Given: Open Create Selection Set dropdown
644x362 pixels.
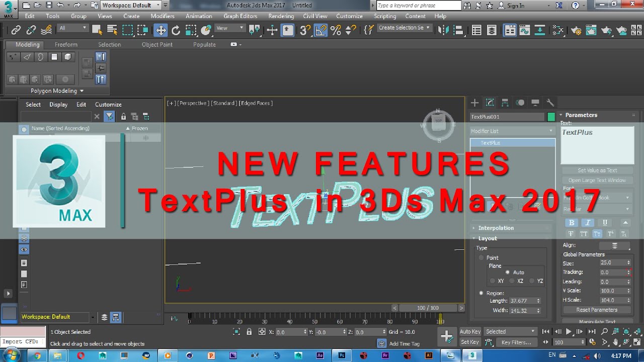Looking at the screenshot, I should point(404,28).
